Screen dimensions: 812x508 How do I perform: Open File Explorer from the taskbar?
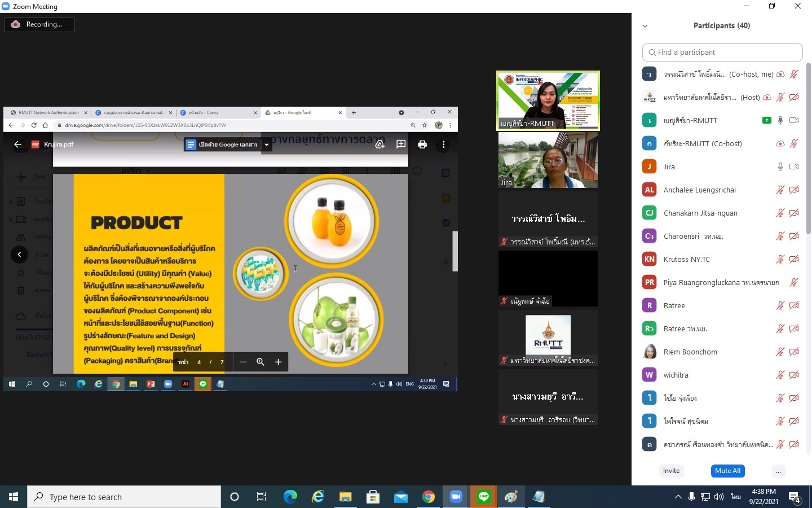click(x=345, y=497)
